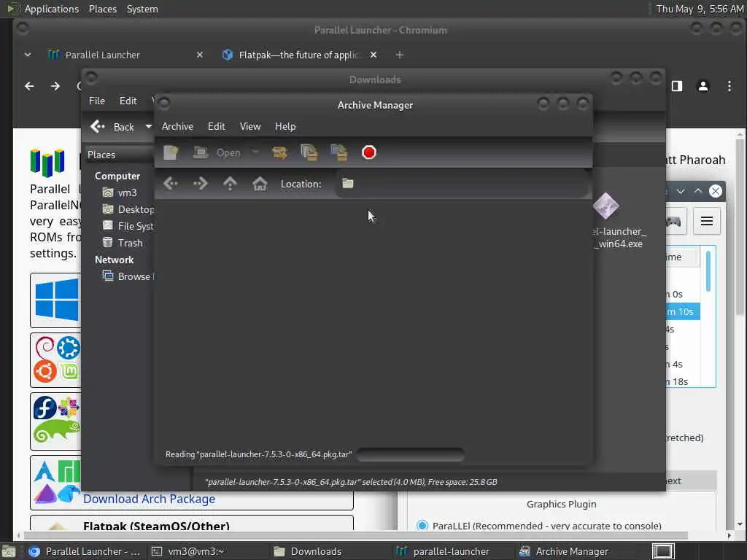Click the up chevron below Matt Pharoah
Screen dimensions: 747x560
pos(698,191)
